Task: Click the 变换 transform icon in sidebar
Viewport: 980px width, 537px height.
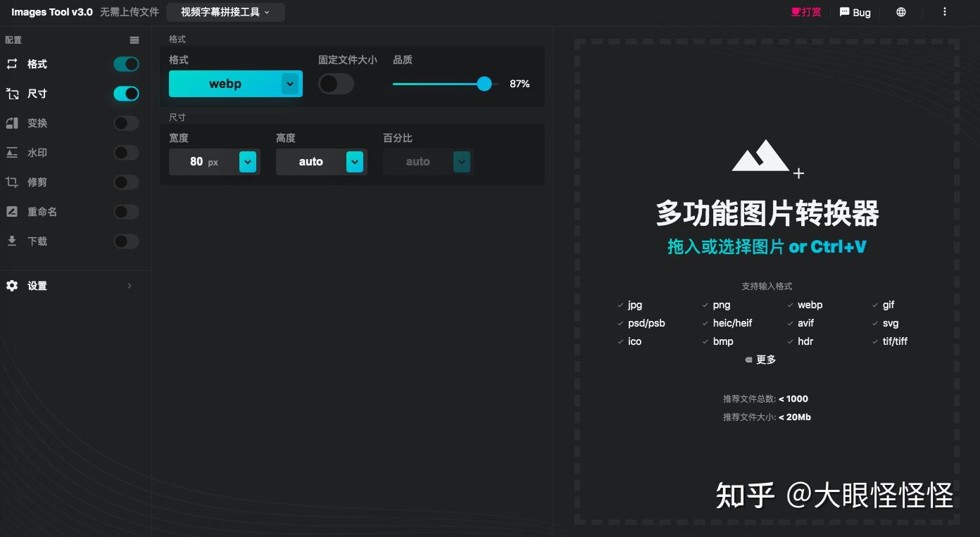Action: (12, 123)
